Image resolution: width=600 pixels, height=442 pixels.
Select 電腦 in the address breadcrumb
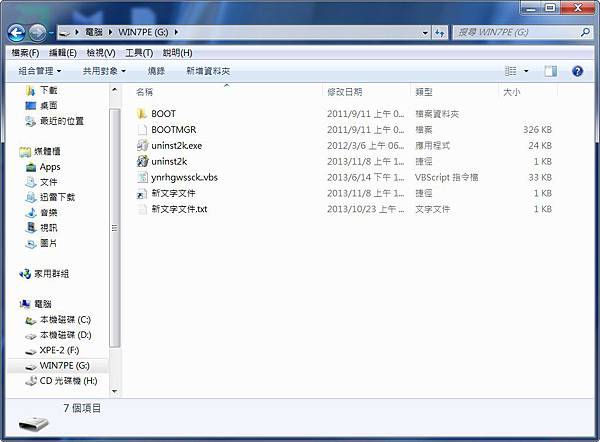(x=94, y=32)
